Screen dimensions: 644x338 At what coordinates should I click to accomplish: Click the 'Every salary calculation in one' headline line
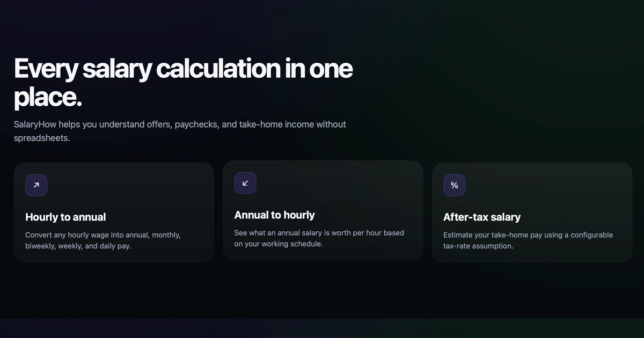pos(183,69)
